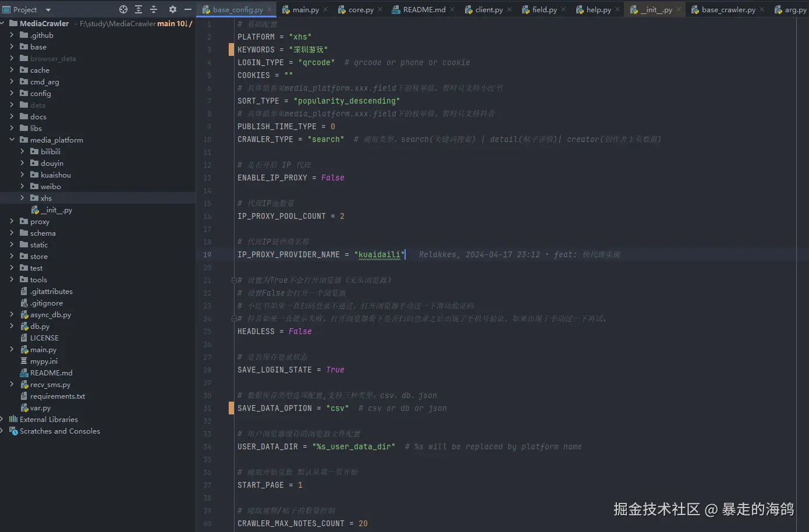The width and height of the screenshot is (809, 532).
Task: Open Project panel settings gear
Action: [172, 9]
